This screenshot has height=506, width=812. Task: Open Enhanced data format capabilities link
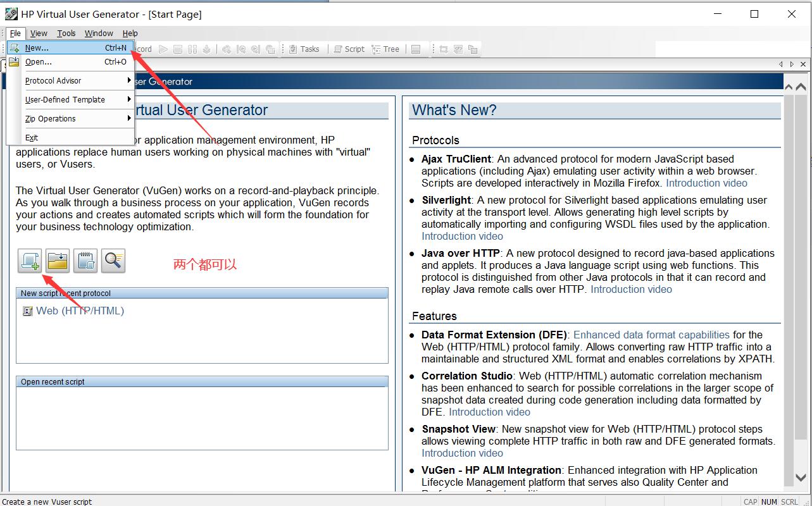(651, 335)
